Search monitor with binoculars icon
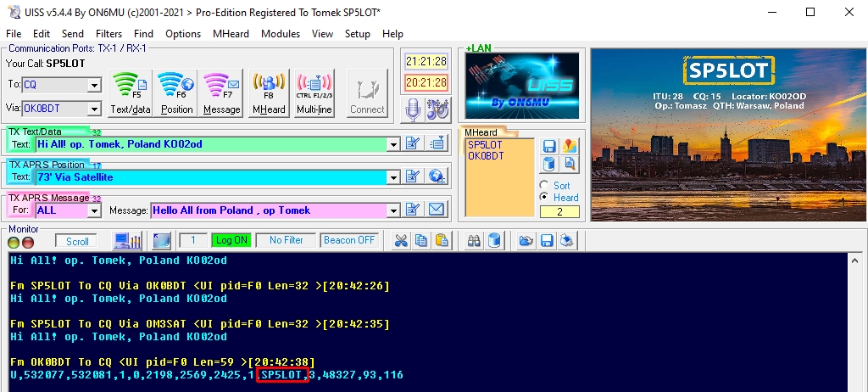868x392 pixels. click(x=475, y=241)
